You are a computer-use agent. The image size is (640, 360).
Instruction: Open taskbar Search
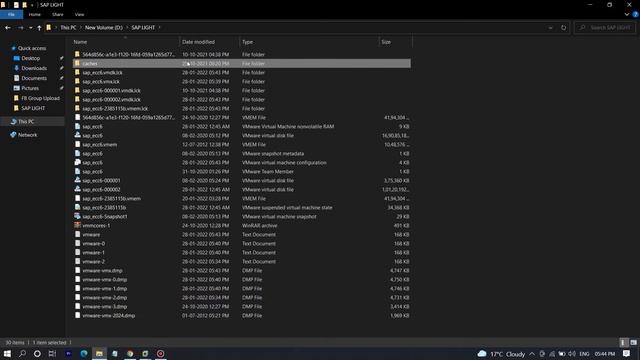(x=22, y=353)
